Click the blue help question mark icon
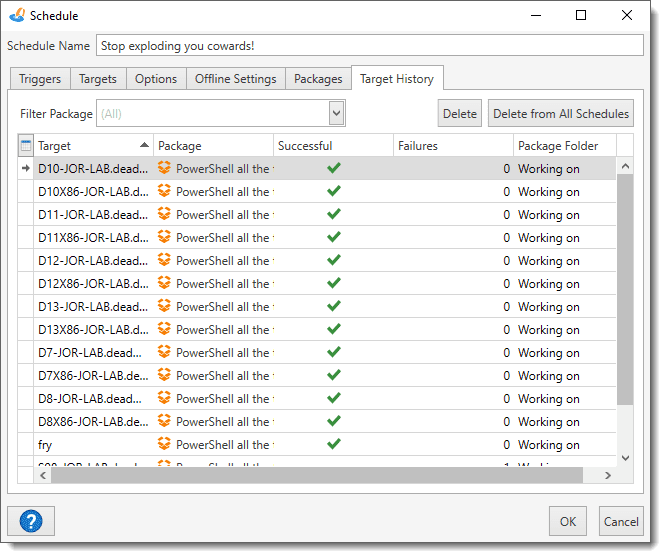 31,521
